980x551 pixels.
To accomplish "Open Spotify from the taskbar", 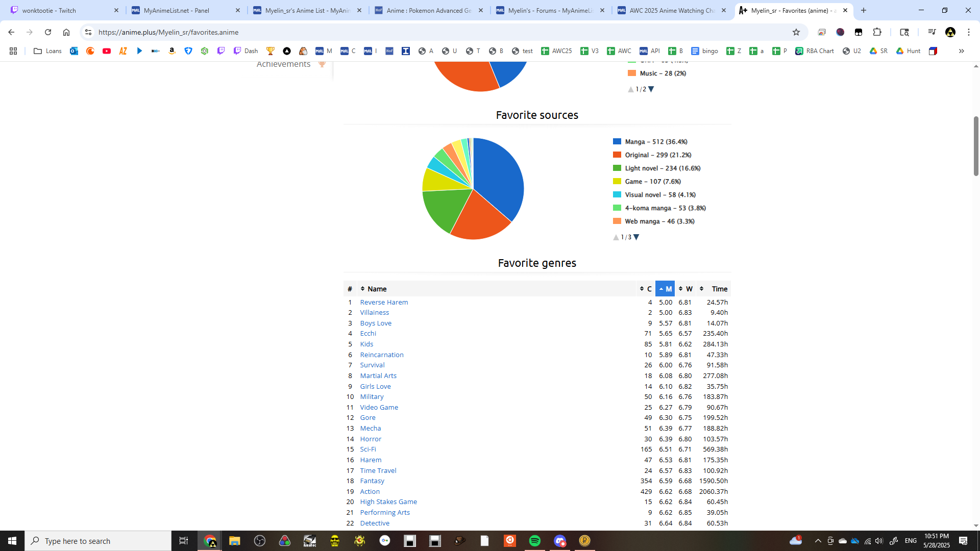I will tap(534, 541).
